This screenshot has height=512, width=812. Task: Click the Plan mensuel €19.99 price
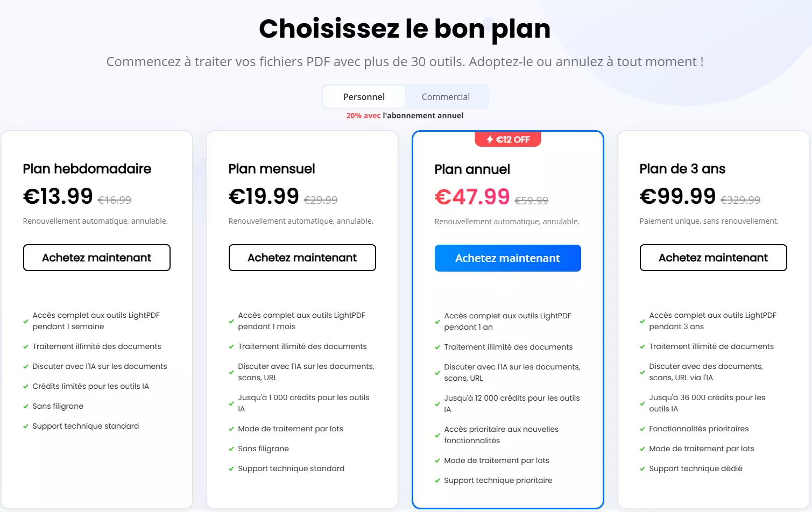[264, 196]
